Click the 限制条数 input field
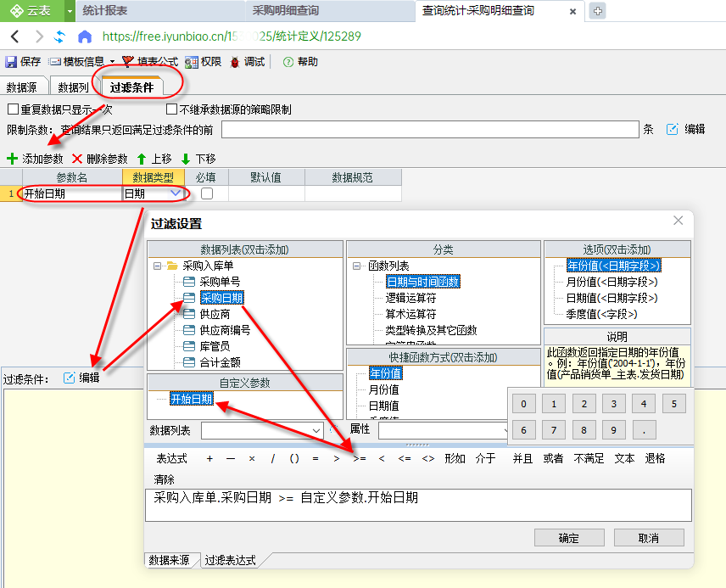 point(430,129)
